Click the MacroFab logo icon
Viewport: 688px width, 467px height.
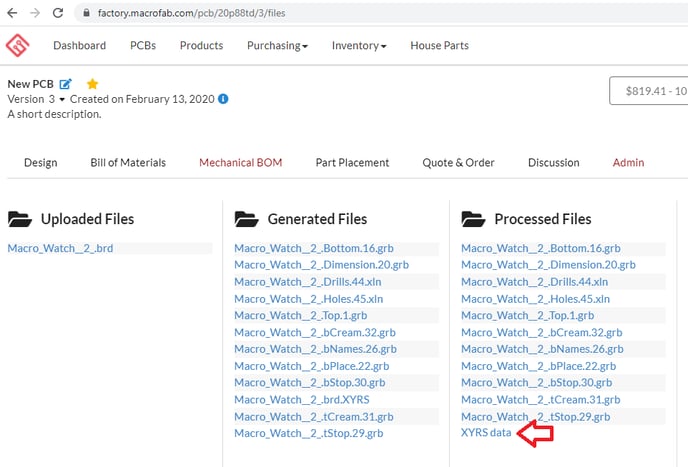coord(18,45)
